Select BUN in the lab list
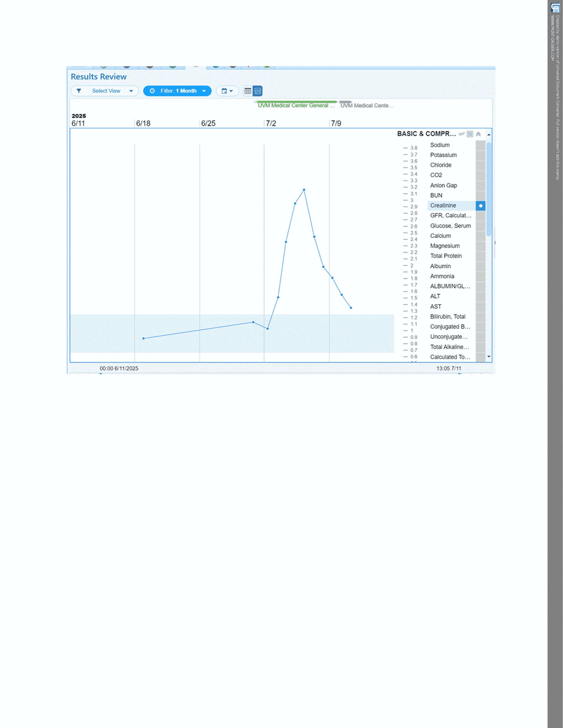This screenshot has width=563, height=728. [x=436, y=195]
